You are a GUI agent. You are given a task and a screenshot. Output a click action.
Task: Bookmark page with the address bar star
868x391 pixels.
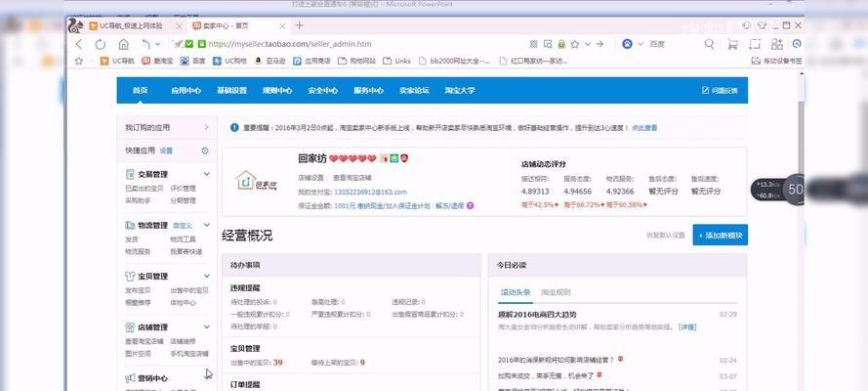pos(575,44)
